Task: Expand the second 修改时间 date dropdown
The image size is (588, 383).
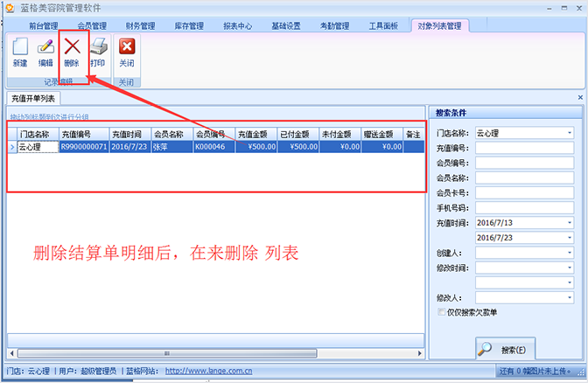Action: point(570,282)
